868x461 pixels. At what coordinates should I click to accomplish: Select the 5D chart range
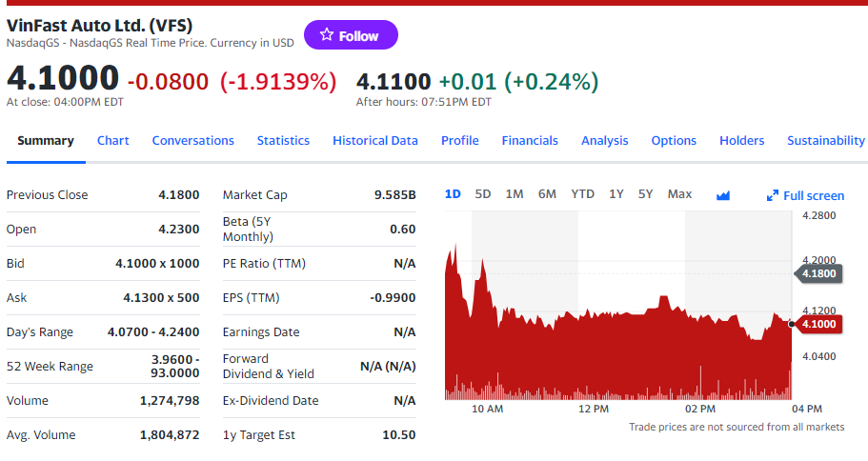click(x=483, y=194)
